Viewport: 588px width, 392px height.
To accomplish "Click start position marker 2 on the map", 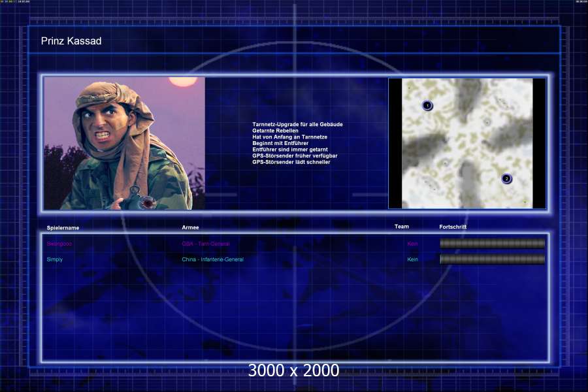I will (x=506, y=178).
